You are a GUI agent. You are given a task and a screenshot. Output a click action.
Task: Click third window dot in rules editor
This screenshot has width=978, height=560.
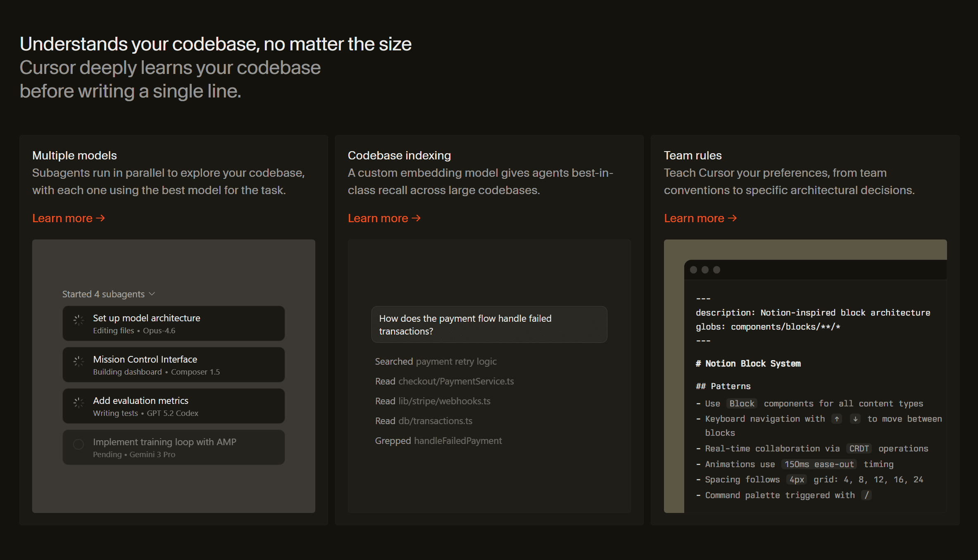(x=717, y=270)
